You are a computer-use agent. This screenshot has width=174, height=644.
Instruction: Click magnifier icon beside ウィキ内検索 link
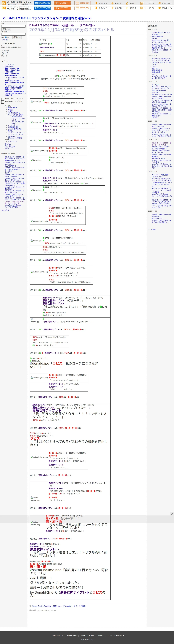30,606
